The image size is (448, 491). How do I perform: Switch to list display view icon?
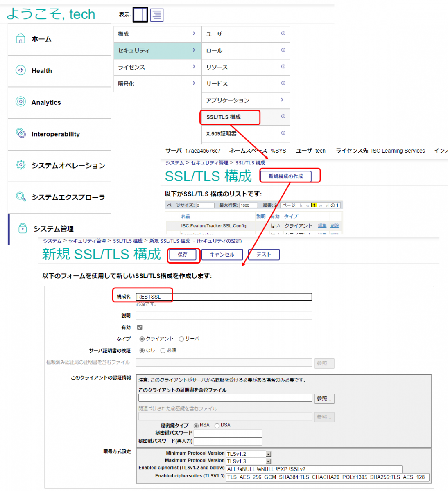[157, 15]
